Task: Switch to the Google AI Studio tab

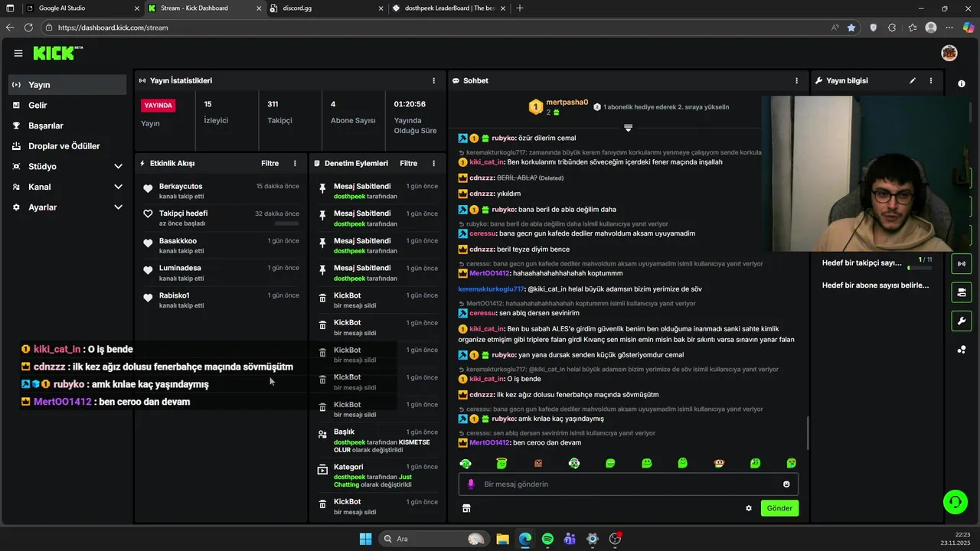Action: coord(81,8)
